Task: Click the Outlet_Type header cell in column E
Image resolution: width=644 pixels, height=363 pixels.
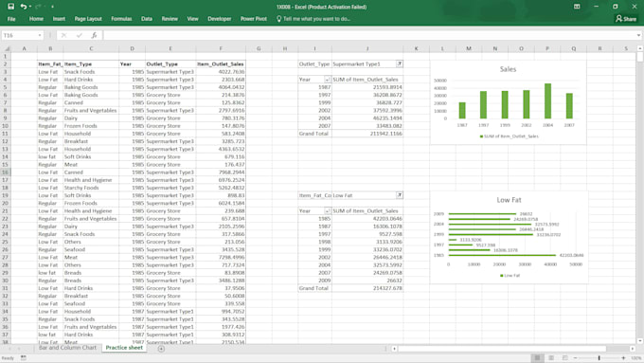Action: click(170, 64)
